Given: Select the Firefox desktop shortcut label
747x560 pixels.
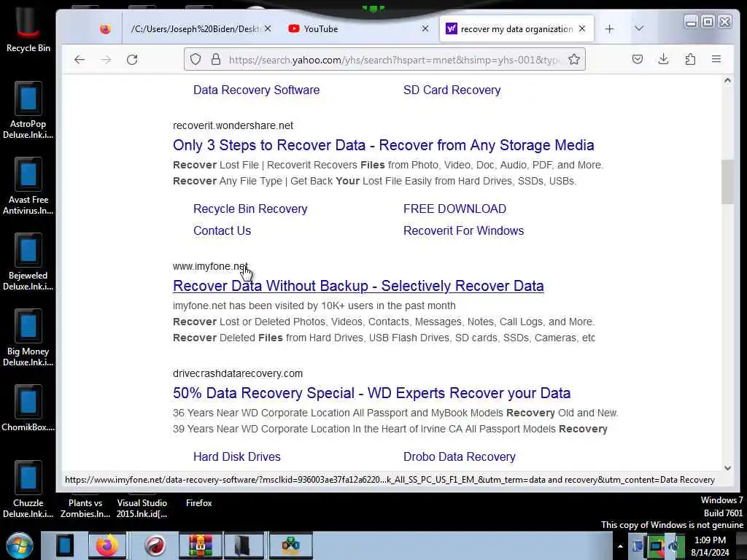Looking at the screenshot, I should pyautogui.click(x=198, y=503).
